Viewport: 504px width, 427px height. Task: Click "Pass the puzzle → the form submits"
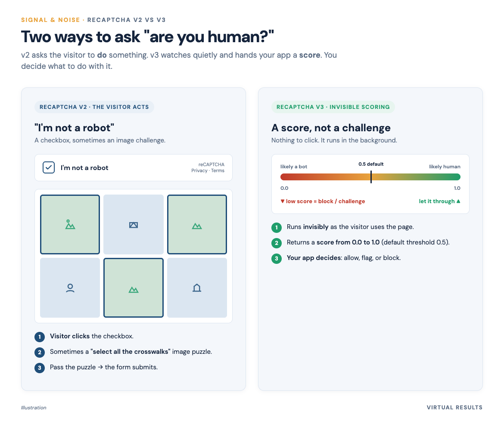coord(104,367)
